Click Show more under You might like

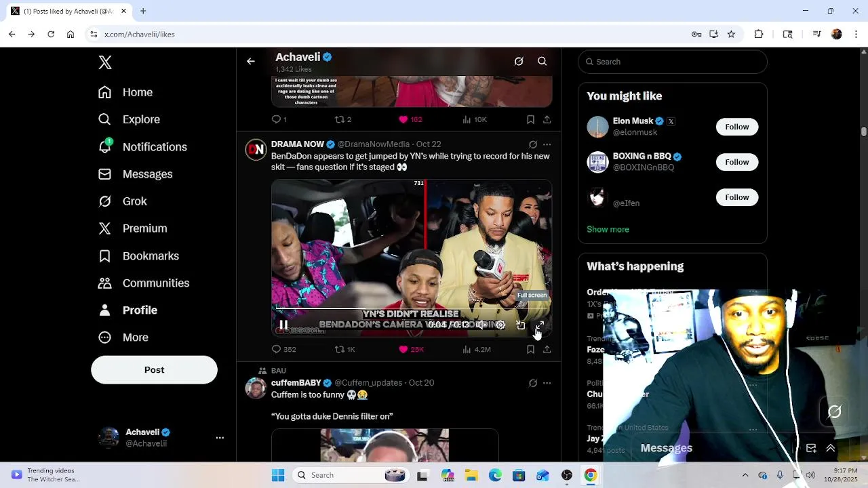pyautogui.click(x=608, y=229)
